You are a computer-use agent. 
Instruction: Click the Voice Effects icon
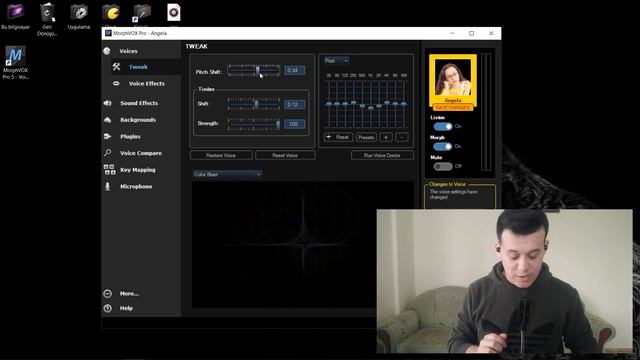pyautogui.click(x=116, y=83)
